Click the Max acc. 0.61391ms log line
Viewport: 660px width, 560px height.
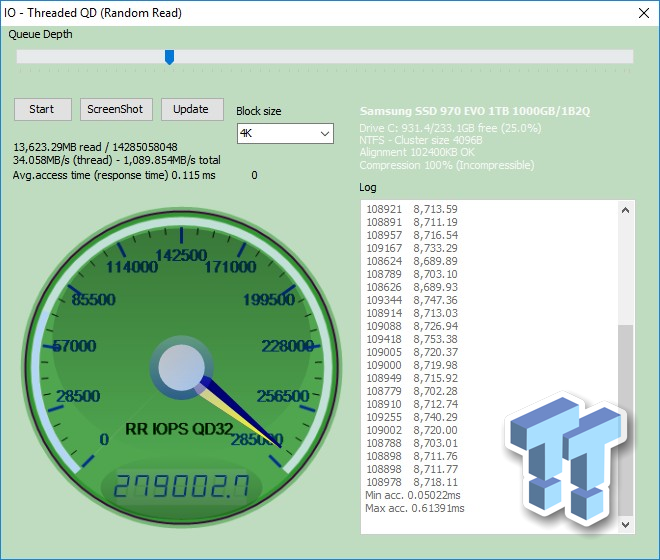tap(415, 509)
